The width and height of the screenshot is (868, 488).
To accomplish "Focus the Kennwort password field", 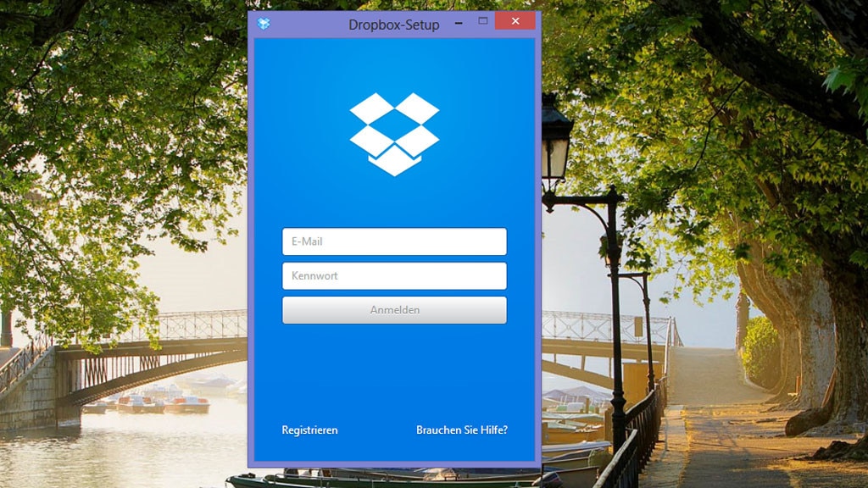I will pyautogui.click(x=394, y=275).
